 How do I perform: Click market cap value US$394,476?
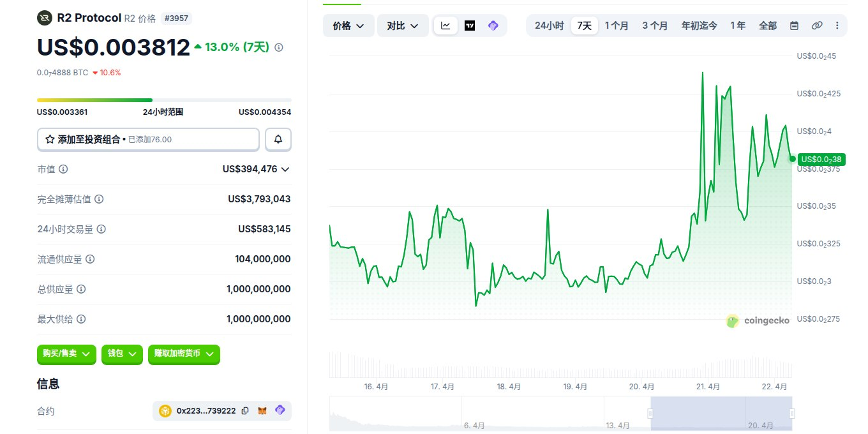point(250,169)
